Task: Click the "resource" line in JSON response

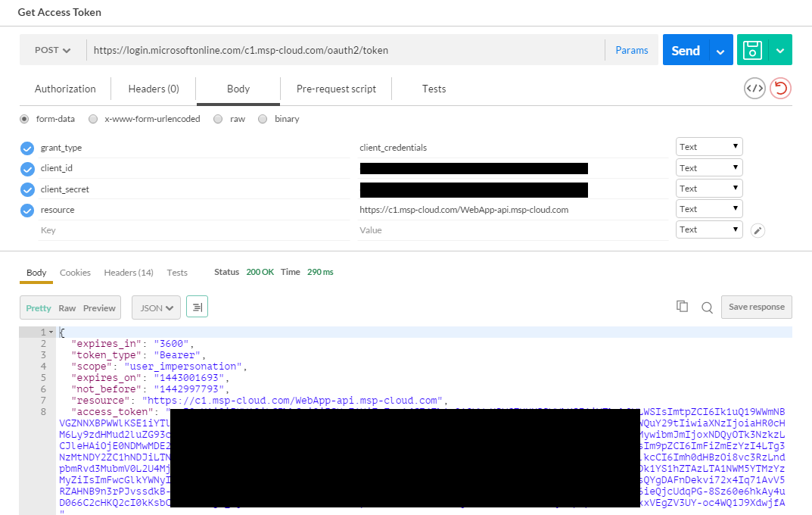Action: 260,401
